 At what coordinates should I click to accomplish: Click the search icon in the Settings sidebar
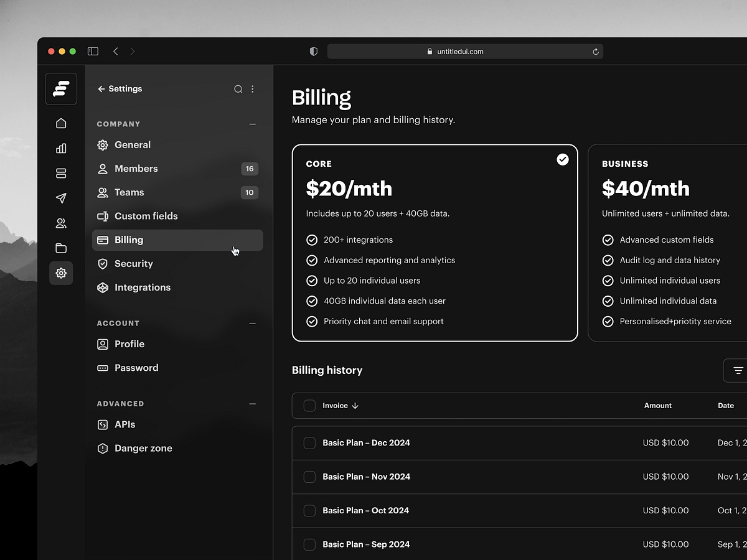(238, 89)
